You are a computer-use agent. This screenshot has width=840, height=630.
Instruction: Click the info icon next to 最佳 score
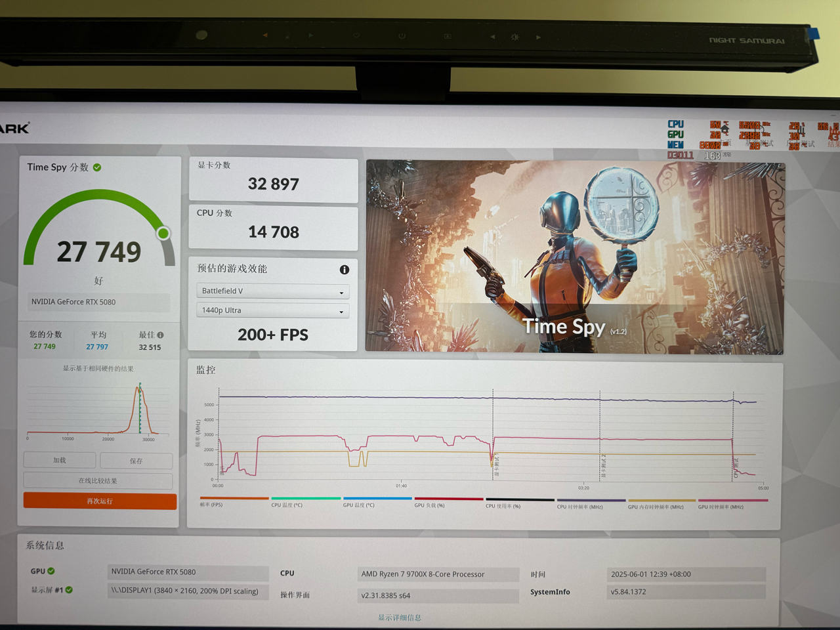(160, 335)
